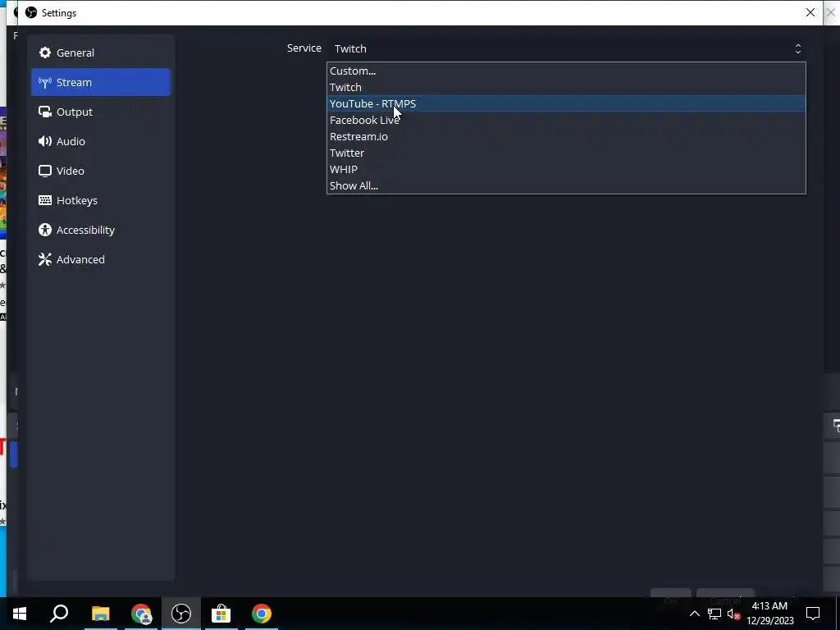
Task: Choose Twitch from the service list
Action: tap(566, 87)
